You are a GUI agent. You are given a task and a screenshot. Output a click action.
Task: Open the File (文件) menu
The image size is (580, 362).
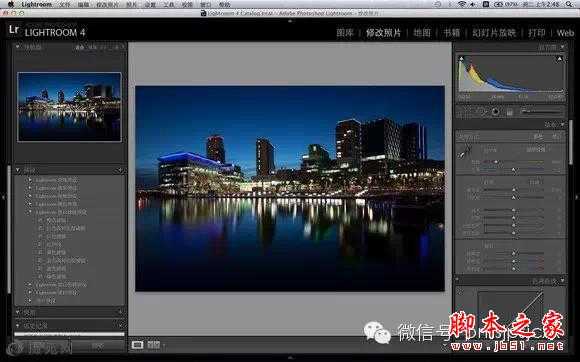64,4
